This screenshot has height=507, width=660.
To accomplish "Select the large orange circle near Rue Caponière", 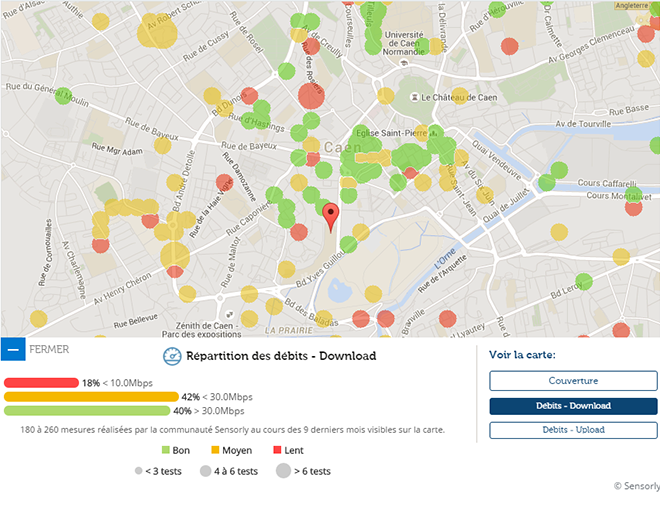I will 174,256.
